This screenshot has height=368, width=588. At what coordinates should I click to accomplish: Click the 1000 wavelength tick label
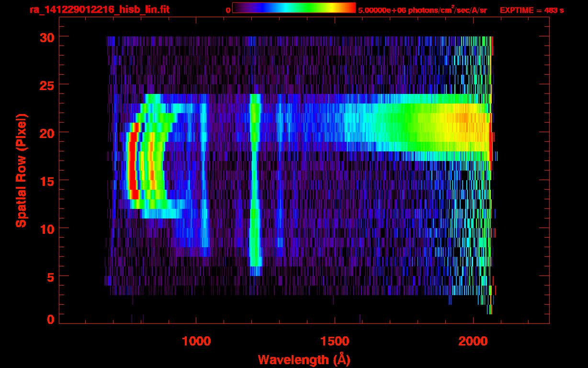(196, 341)
